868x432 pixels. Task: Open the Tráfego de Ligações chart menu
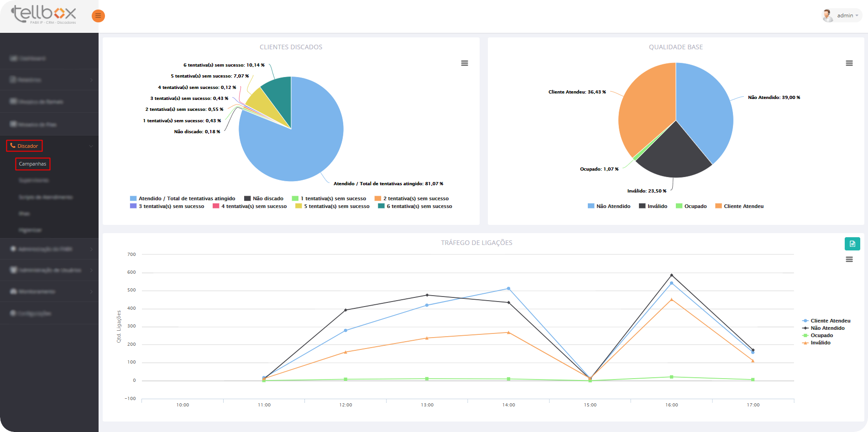[x=849, y=260]
